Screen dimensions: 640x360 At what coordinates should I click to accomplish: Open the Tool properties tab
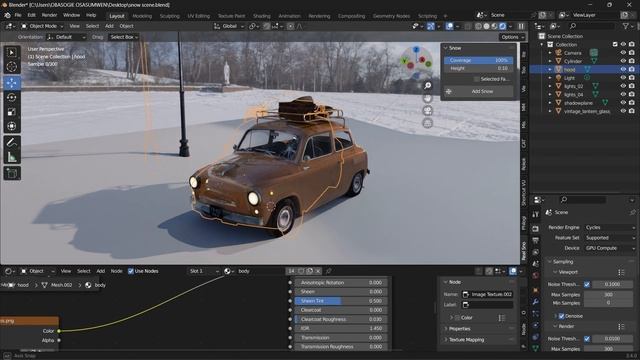536,215
